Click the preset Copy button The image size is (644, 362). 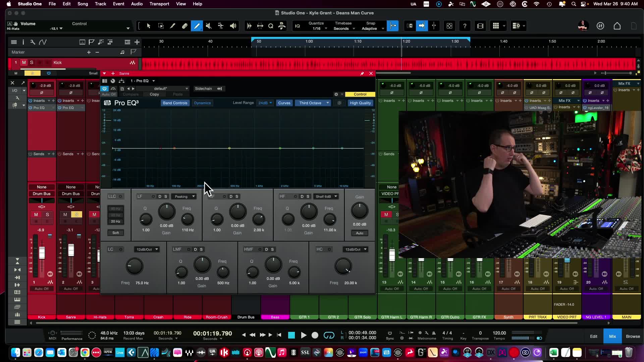(x=154, y=94)
